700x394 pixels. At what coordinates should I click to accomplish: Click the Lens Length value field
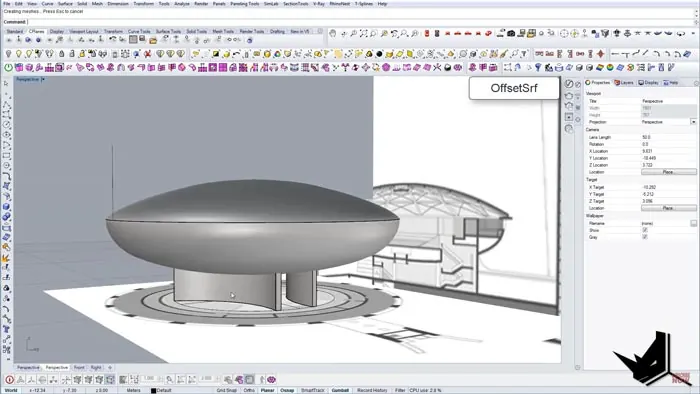[668, 137]
